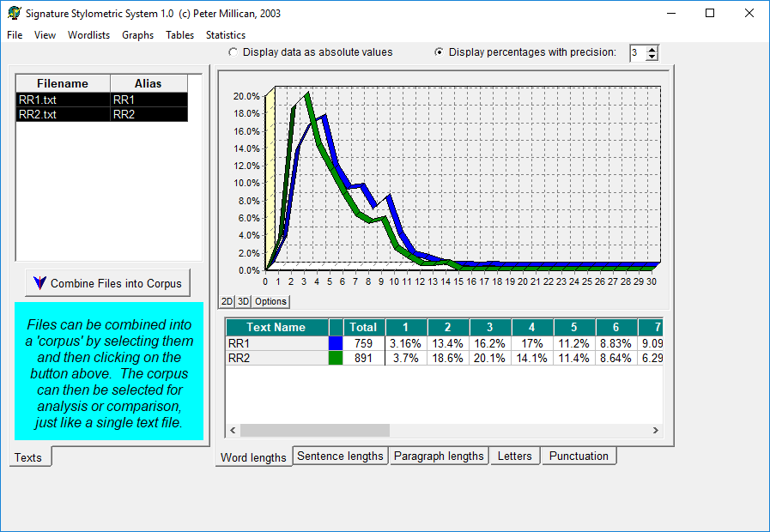Viewport: 770px width, 532px height.
Task: Click the green color swatch for RR2
Action: point(336,358)
